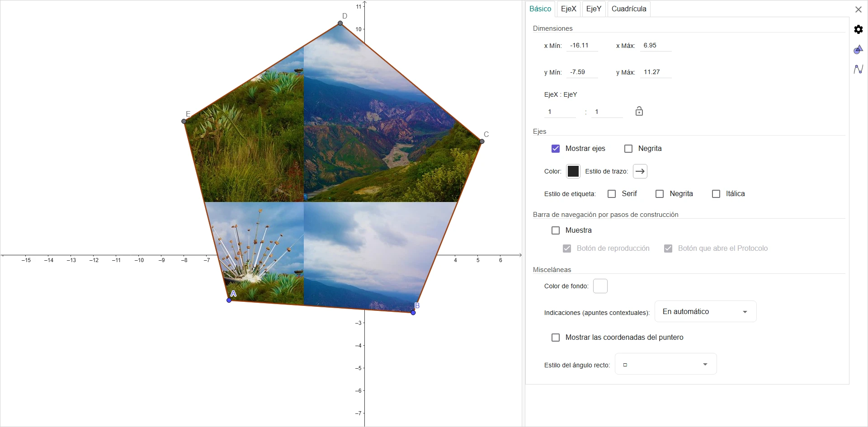
Task: Open the Estilo del ángulo recto dropdown
Action: click(665, 364)
